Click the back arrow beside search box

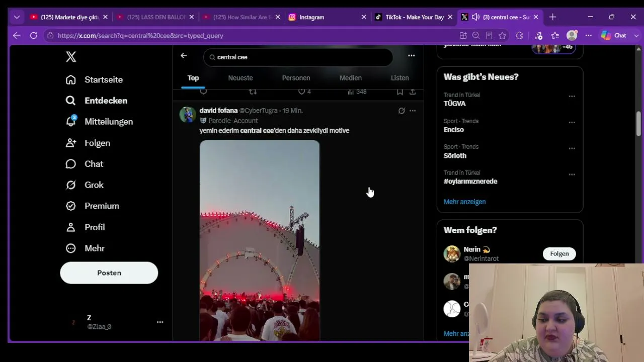pyautogui.click(x=184, y=56)
